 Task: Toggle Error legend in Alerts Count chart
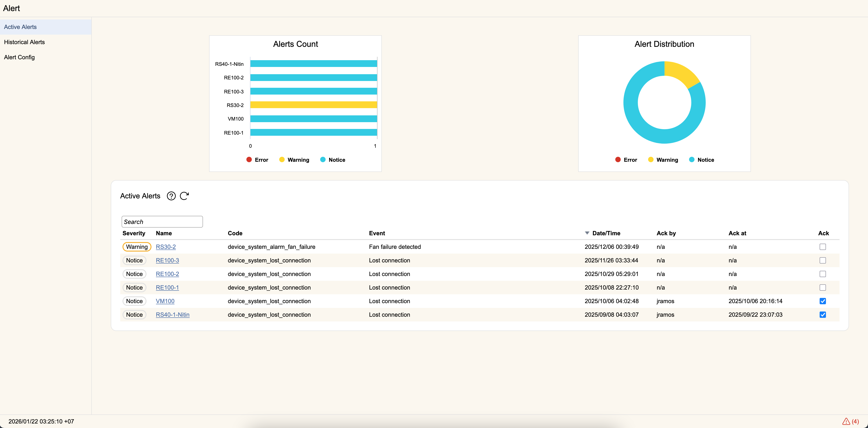pos(257,160)
